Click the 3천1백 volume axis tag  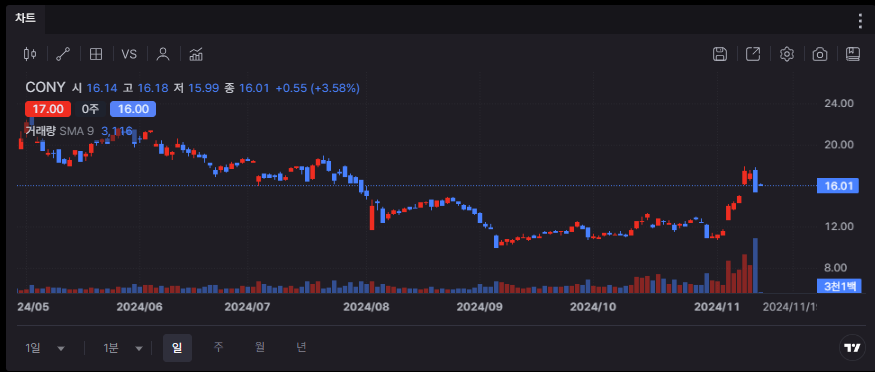click(x=838, y=286)
